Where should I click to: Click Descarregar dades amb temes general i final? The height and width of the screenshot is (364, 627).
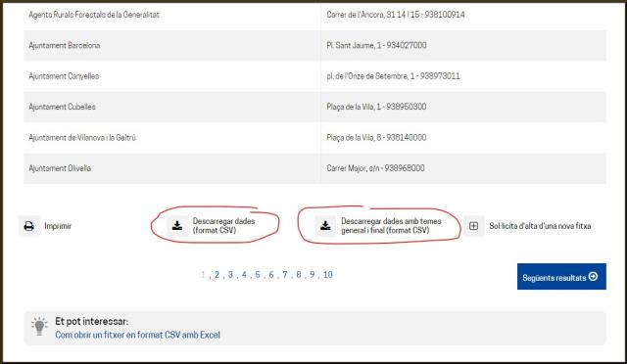pos(391,226)
